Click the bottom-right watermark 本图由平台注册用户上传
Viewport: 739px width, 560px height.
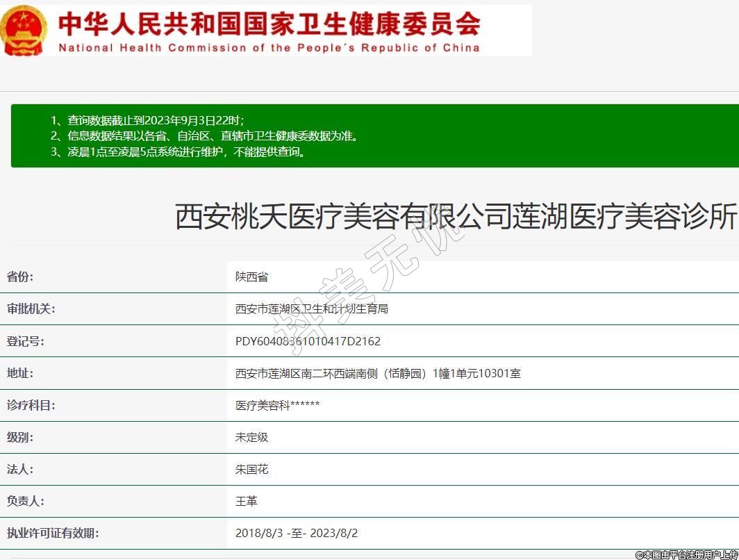click(x=686, y=554)
